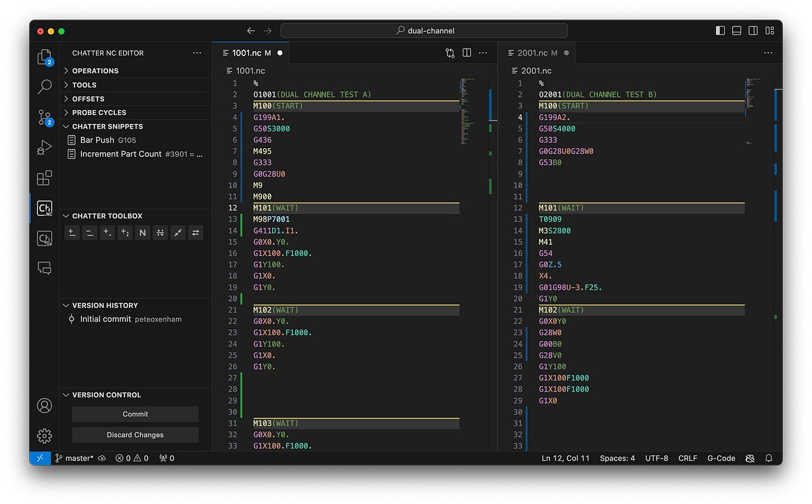Click the split editor icon beside the tabs
The image size is (812, 504).
tap(466, 52)
